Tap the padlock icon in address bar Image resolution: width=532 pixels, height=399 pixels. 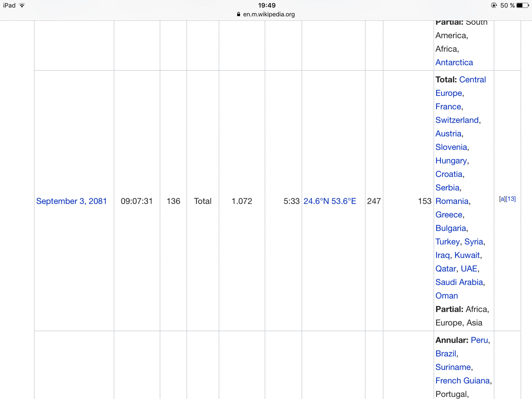coord(239,14)
